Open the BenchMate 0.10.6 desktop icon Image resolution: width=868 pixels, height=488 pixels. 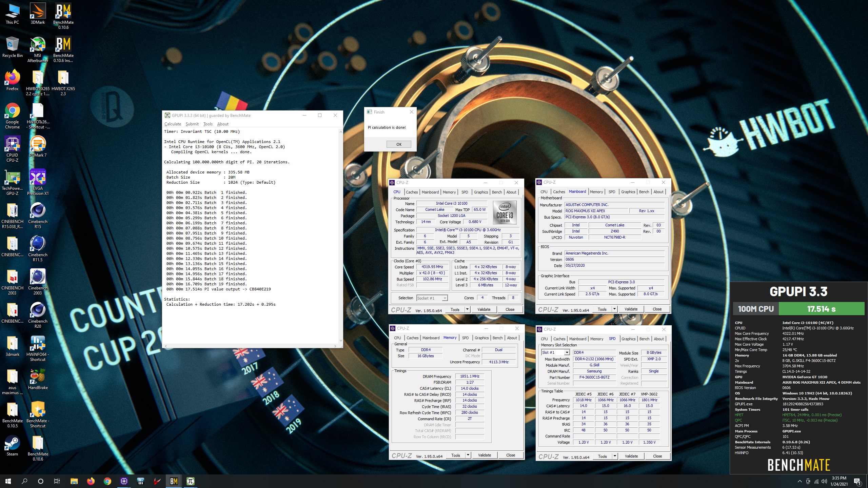coord(63,16)
